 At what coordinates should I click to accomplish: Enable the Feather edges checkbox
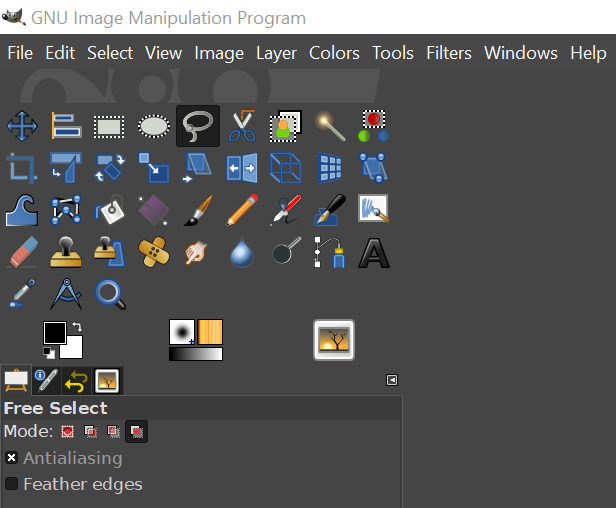(11, 484)
